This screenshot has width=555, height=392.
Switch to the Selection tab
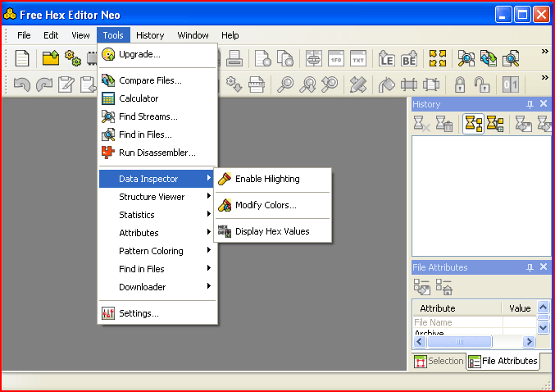439,361
